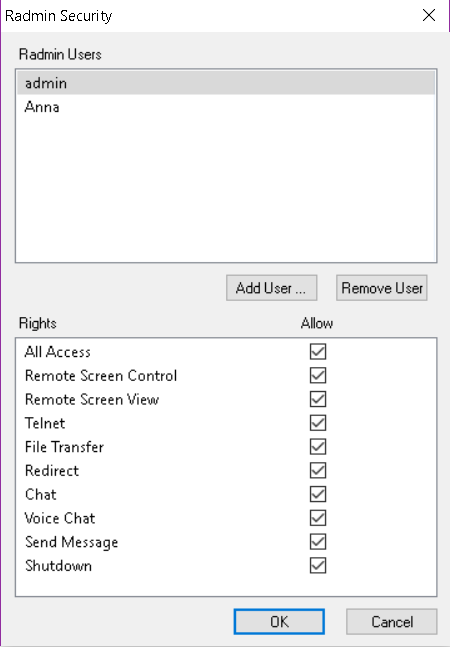Select the admin user in the list
Viewport: 450px width, 647px height.
coord(226,83)
